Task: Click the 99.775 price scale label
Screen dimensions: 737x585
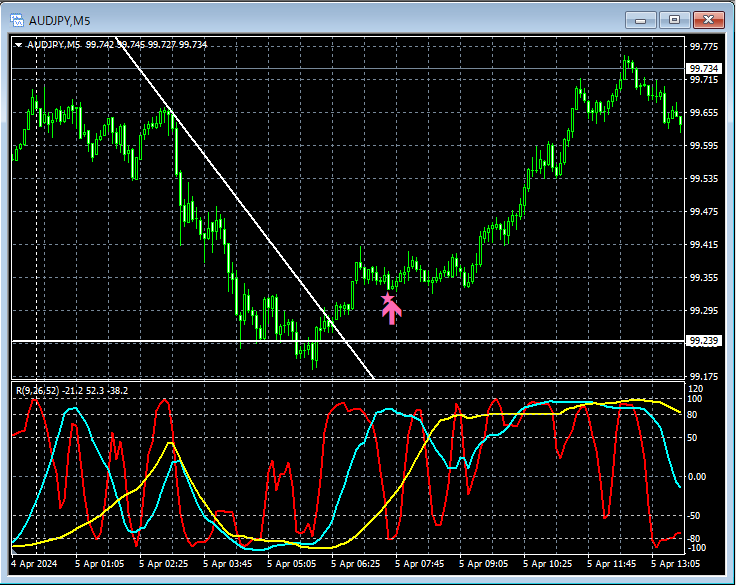Action: coord(704,46)
